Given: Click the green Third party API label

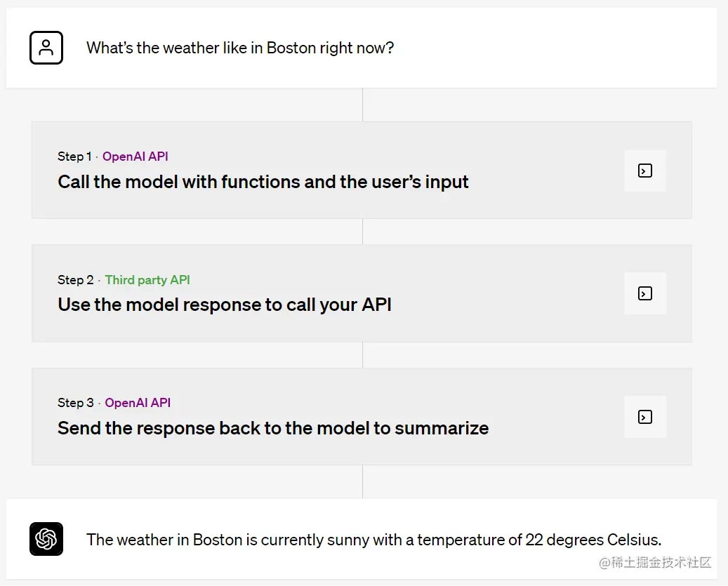Looking at the screenshot, I should tap(147, 280).
